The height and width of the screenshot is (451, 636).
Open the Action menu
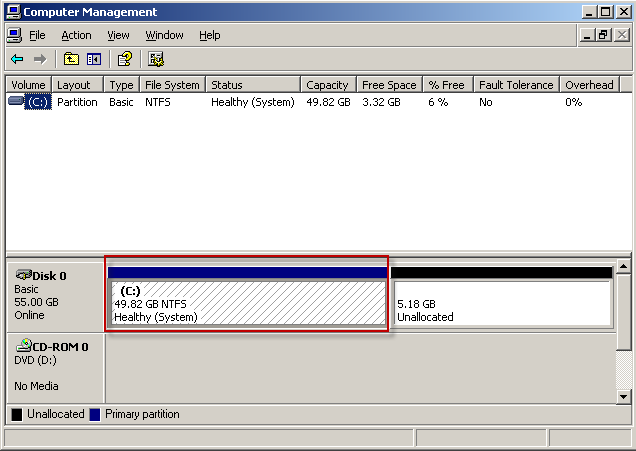coord(76,35)
